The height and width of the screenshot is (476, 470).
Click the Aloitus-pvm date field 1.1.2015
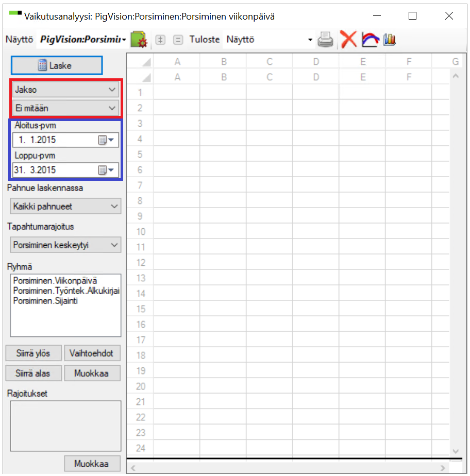65,140
